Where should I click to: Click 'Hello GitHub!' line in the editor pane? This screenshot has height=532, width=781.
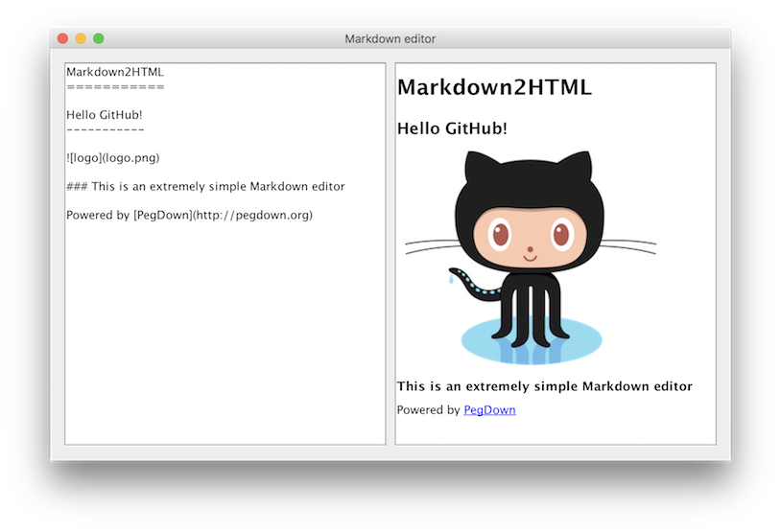[104, 115]
